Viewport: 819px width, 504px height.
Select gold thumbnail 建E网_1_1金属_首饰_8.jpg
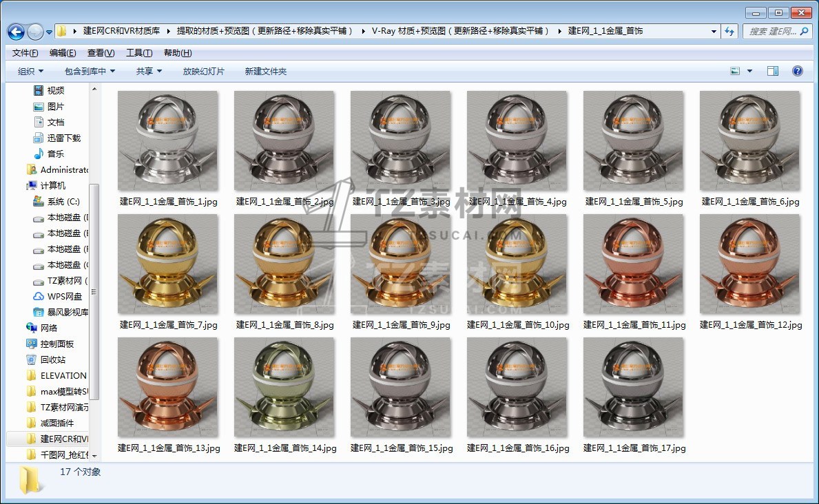(284, 264)
